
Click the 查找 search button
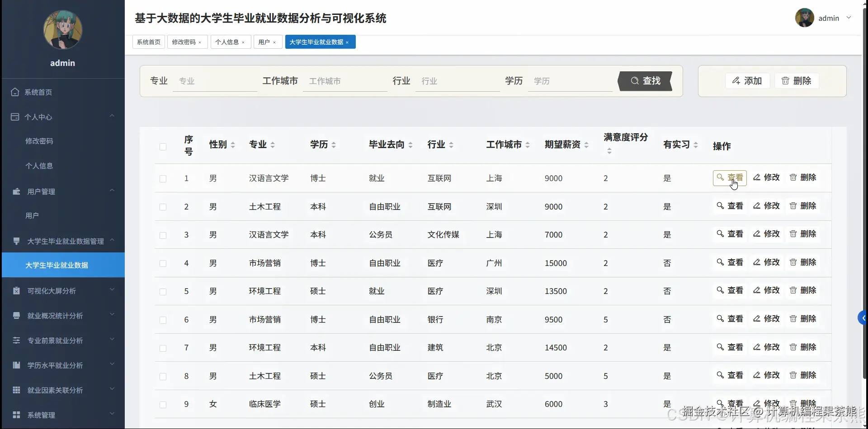645,81
